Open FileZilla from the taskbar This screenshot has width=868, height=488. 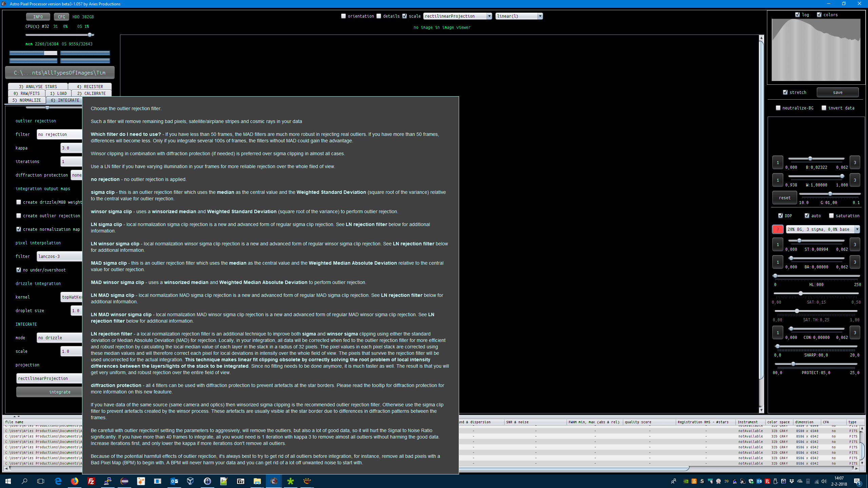[91, 481]
